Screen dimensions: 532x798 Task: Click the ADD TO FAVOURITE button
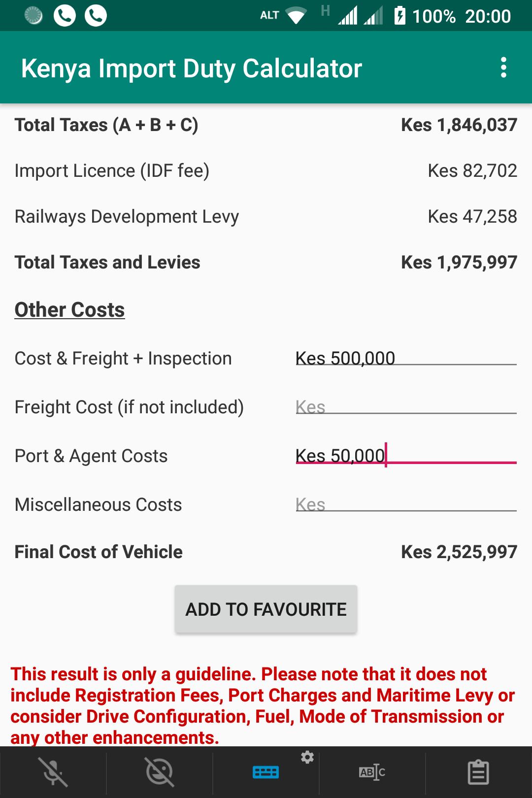[x=266, y=609]
